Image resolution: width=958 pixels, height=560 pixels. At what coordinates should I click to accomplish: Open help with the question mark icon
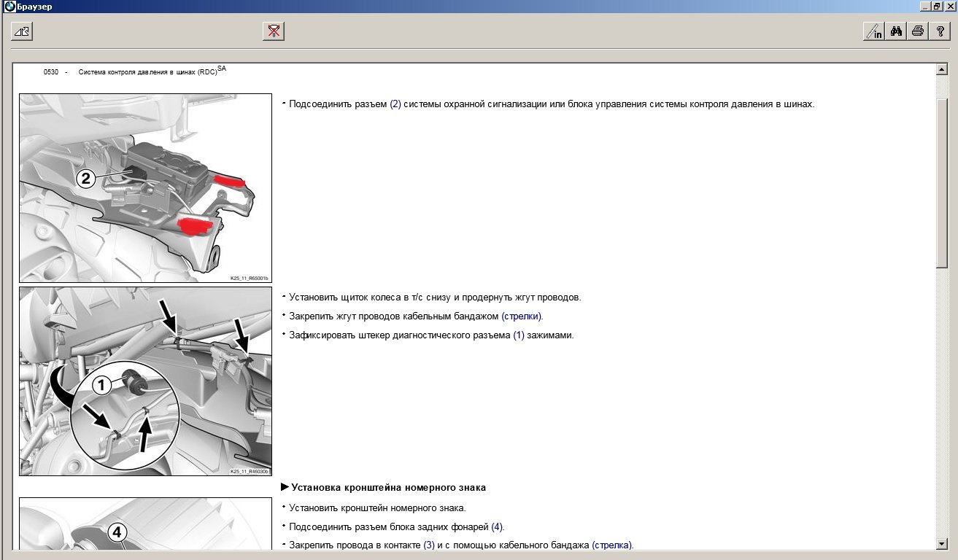point(940,31)
